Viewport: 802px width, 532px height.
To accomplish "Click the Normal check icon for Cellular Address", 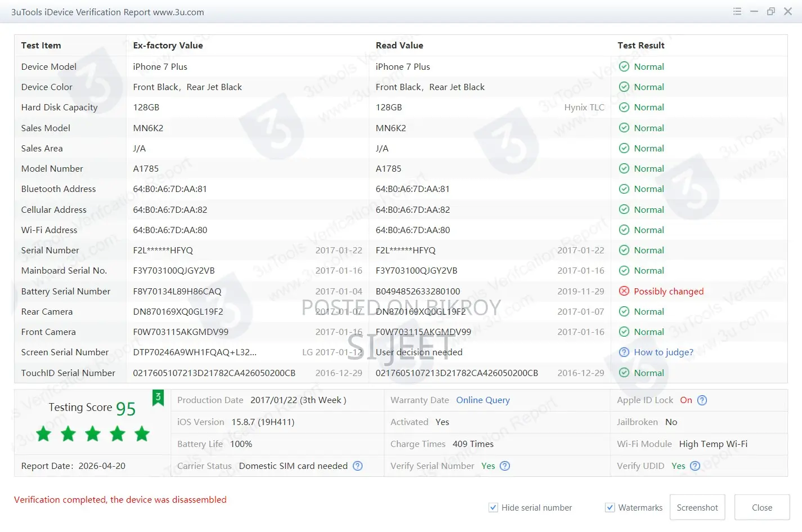I will pyautogui.click(x=624, y=209).
